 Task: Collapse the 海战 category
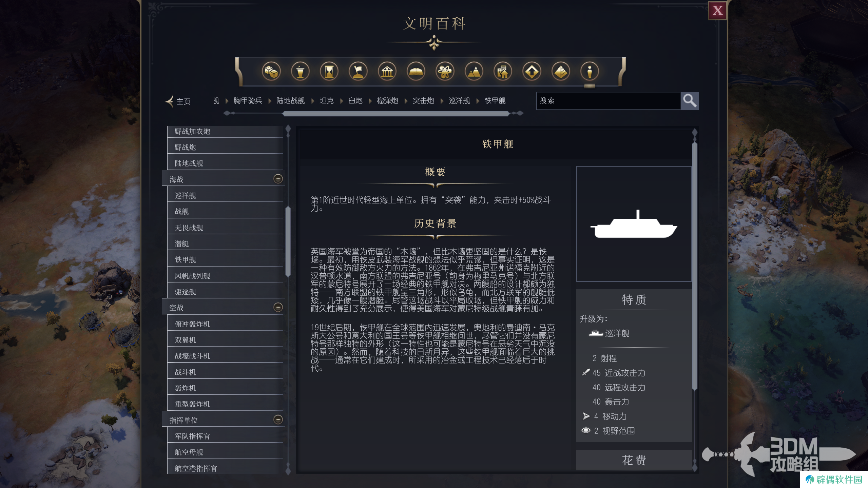[x=278, y=179]
